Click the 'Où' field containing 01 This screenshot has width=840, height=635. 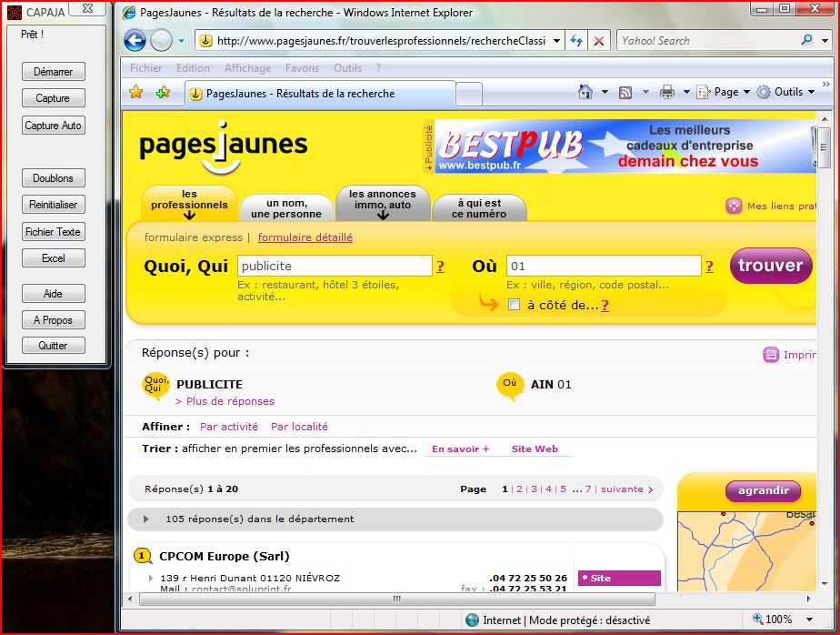pos(604,266)
